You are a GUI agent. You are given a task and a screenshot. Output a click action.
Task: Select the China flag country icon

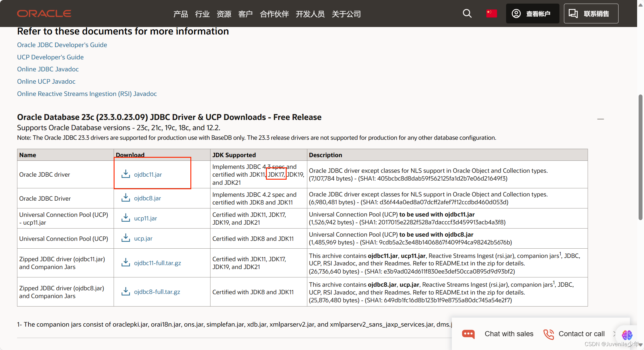coord(491,13)
